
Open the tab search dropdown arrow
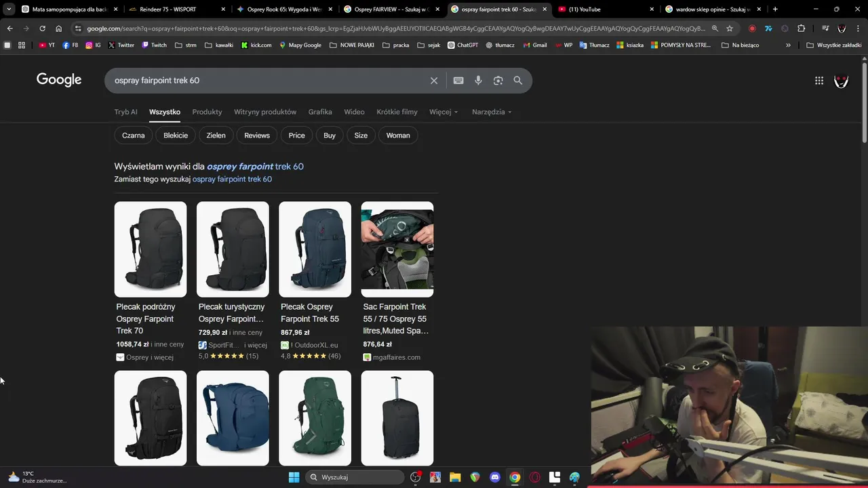(x=8, y=9)
